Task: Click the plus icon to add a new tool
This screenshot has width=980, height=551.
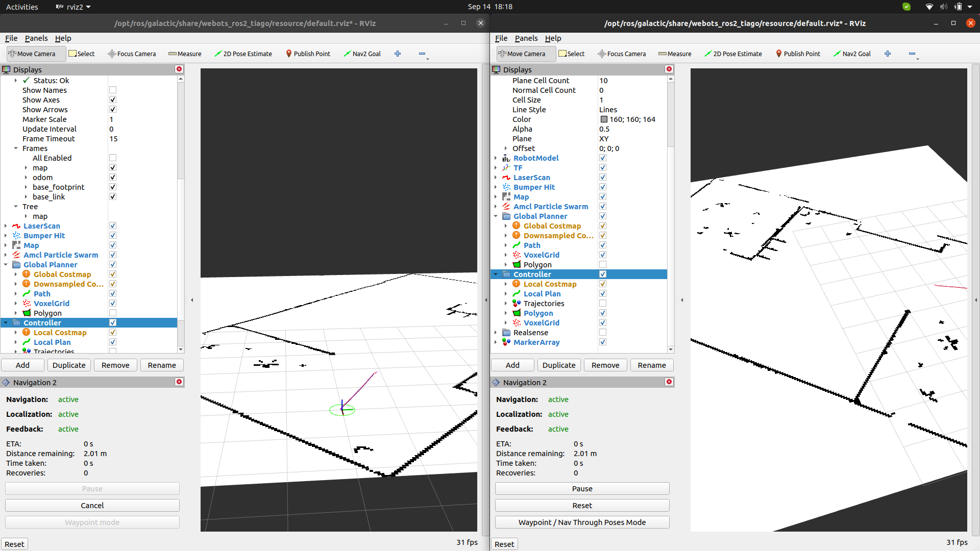Action: coord(398,54)
